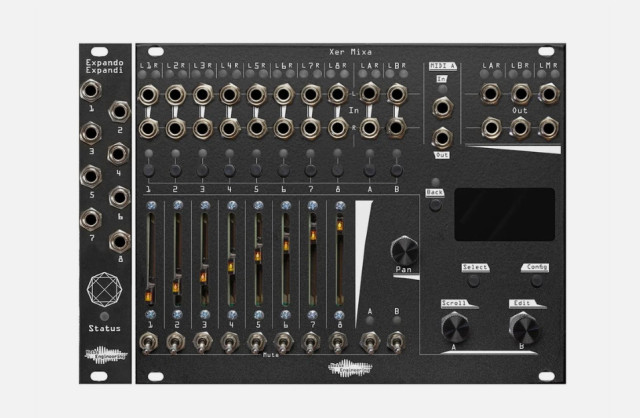Image resolution: width=640 pixels, height=418 pixels.
Task: Click the Expando Expandi title text
Action: (104, 66)
